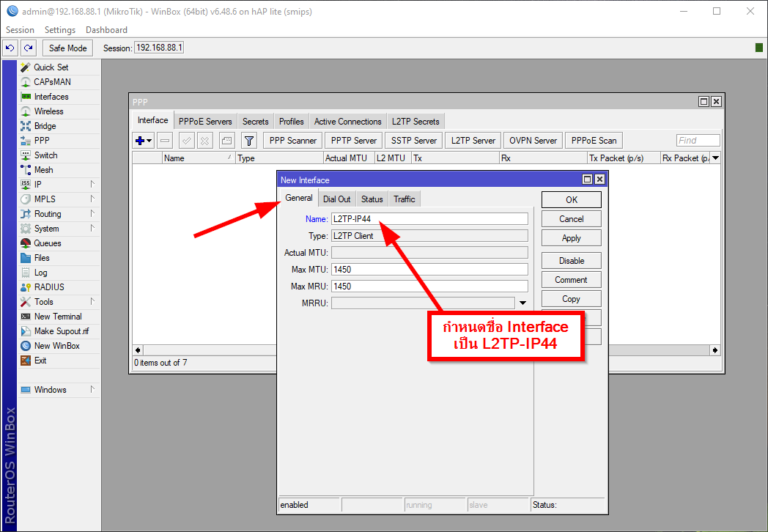Open Interfaces in sidebar
The image size is (768, 532).
[x=51, y=97]
